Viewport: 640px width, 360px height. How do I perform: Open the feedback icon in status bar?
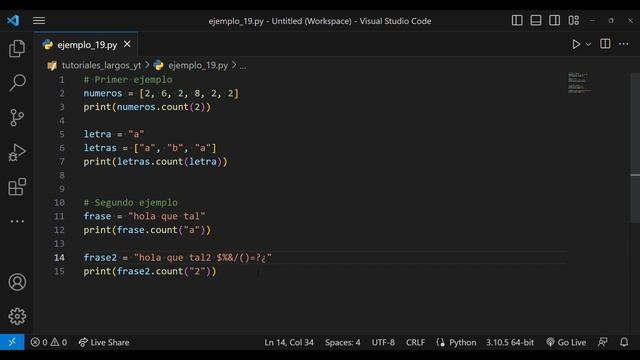602,342
